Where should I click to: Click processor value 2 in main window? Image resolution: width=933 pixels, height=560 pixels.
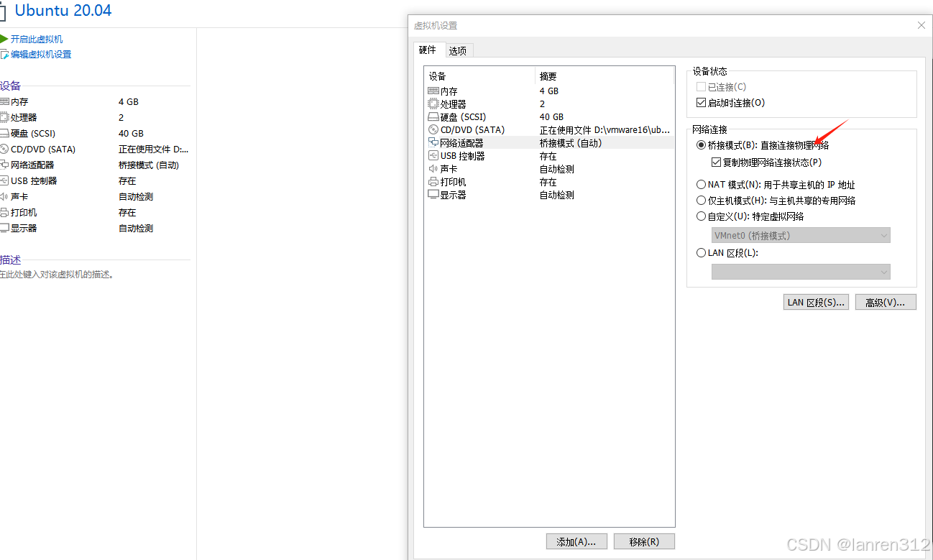point(121,118)
